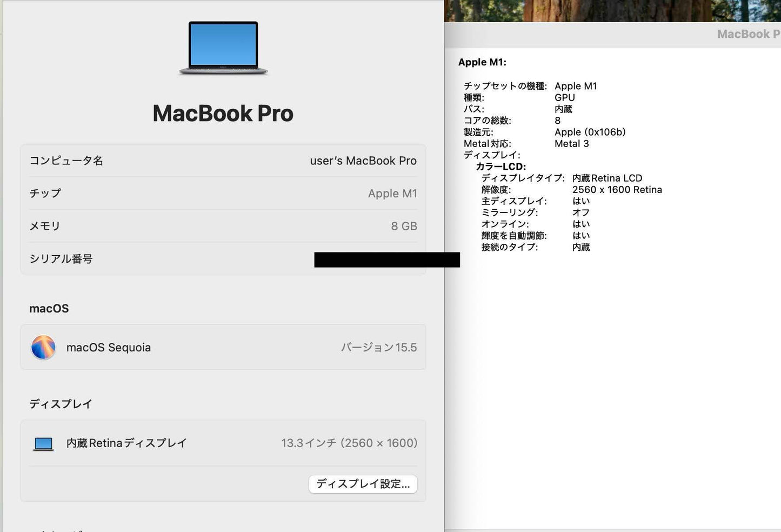Click Metal 3 value

(x=572, y=144)
